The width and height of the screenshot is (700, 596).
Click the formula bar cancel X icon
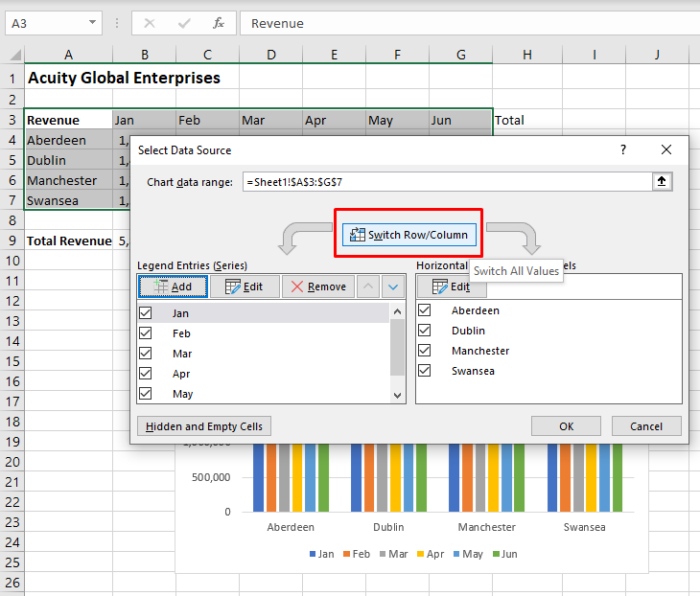pos(150,23)
